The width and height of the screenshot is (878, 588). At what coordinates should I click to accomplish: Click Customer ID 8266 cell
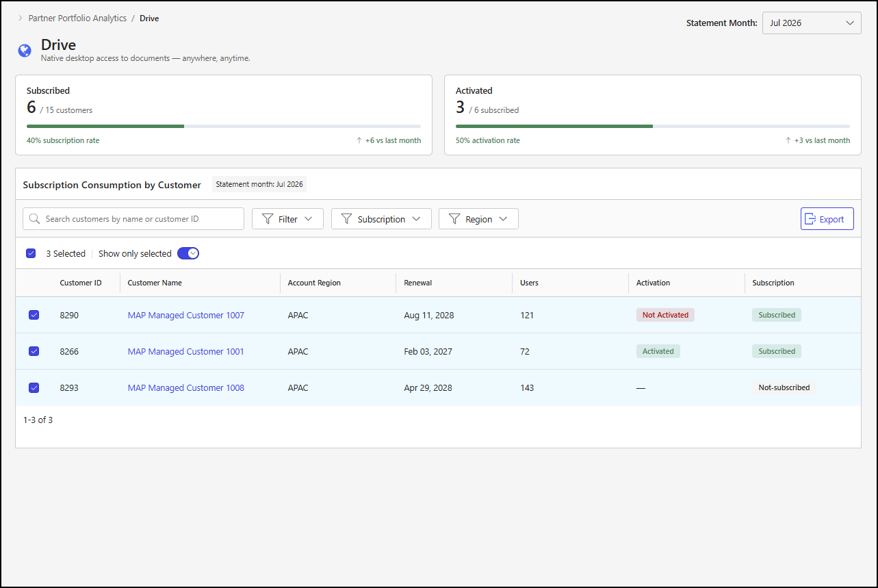69,351
